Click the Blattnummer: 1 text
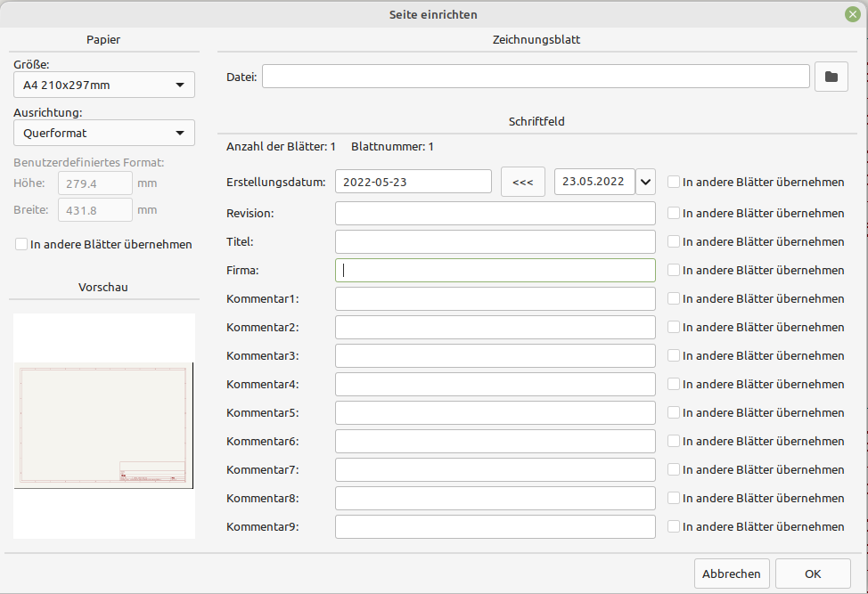The width and height of the screenshot is (868, 594). [392, 147]
